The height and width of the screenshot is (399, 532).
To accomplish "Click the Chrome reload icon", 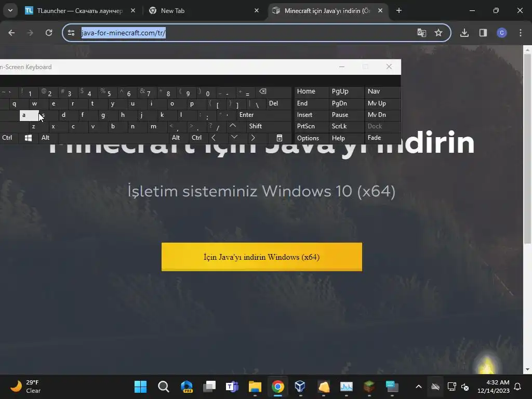I will tap(49, 33).
